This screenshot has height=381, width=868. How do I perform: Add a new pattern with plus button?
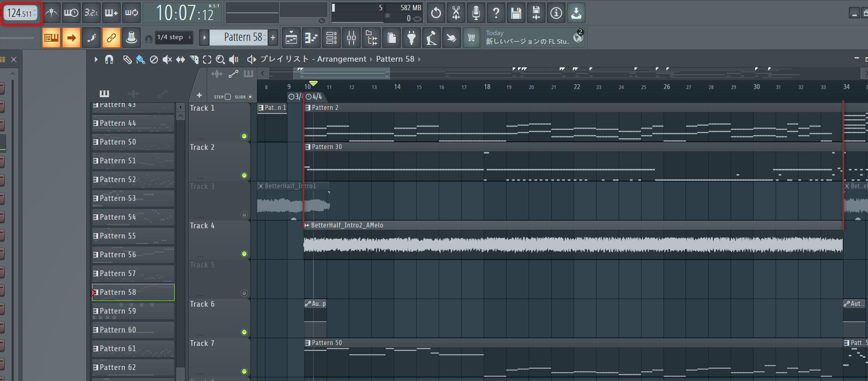(x=273, y=38)
